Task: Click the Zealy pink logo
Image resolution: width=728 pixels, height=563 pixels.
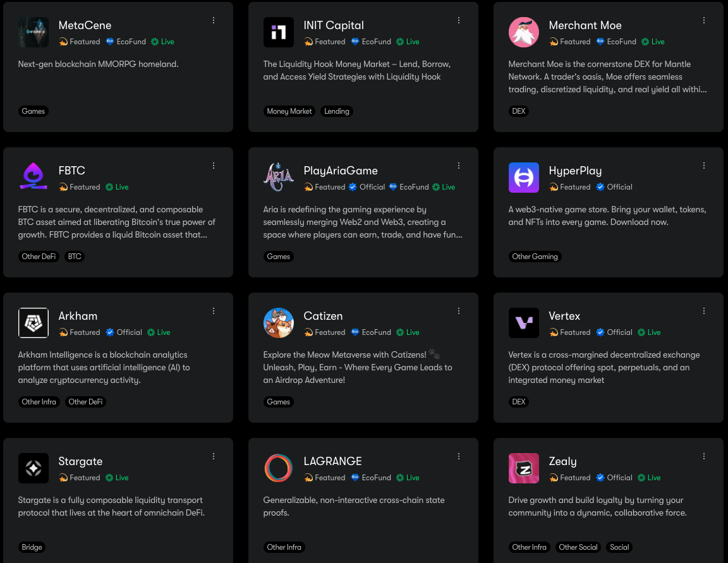Action: click(524, 468)
